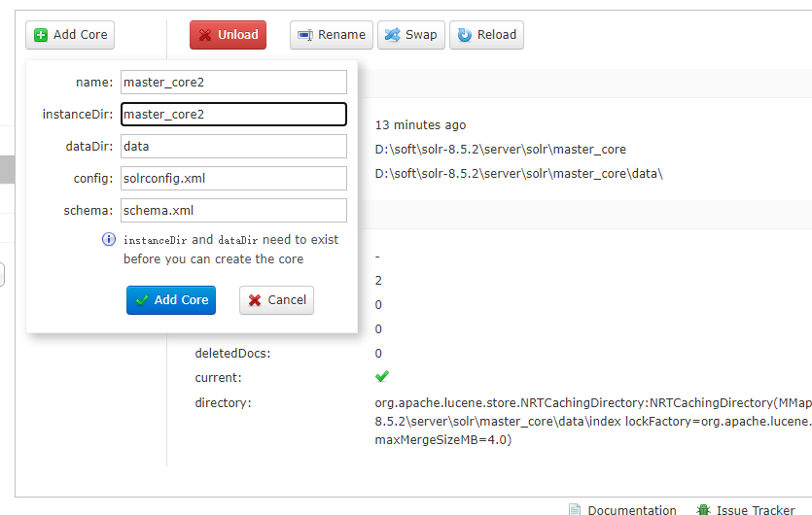Open the Documentation link text
812x515 pixels.
632,510
